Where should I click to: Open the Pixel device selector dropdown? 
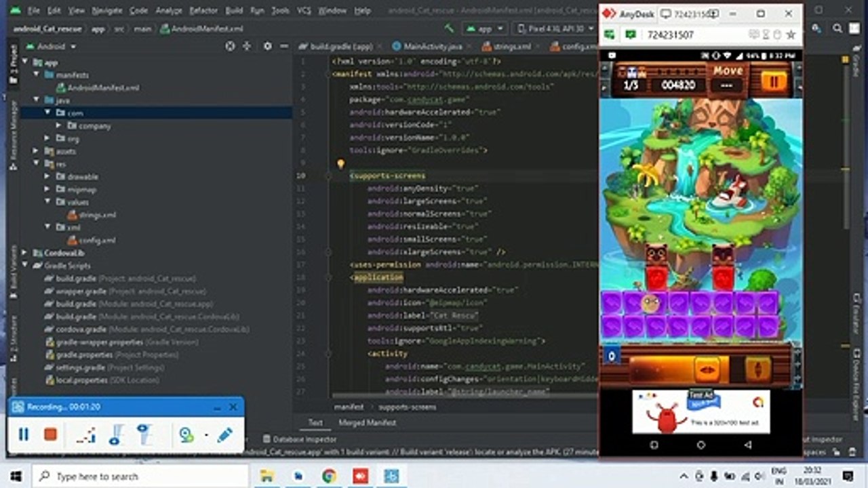pyautogui.click(x=554, y=28)
